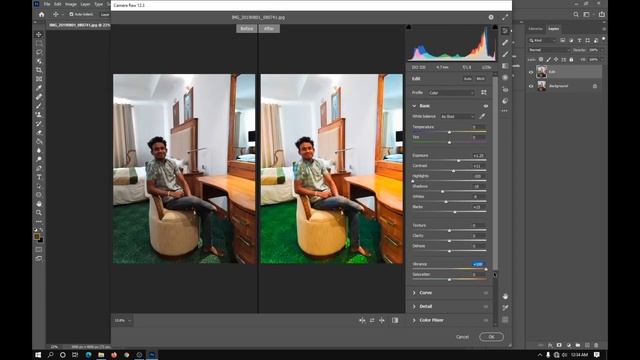Image resolution: width=640 pixels, height=360 pixels.
Task: Select the Zoom tool in Photoshop toolbar
Action: pyautogui.click(x=39, y=213)
